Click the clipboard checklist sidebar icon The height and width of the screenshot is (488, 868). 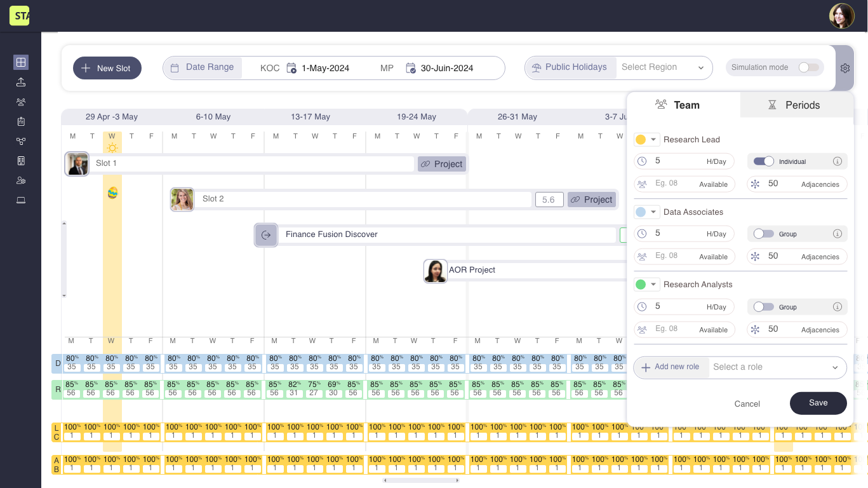tap(21, 121)
